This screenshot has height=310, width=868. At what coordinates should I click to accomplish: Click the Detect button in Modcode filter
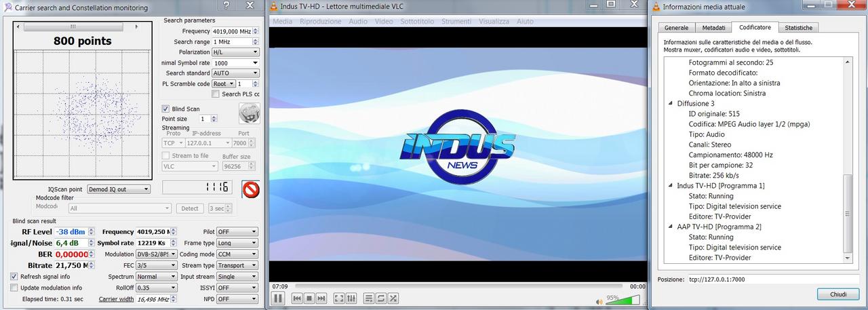tap(189, 208)
